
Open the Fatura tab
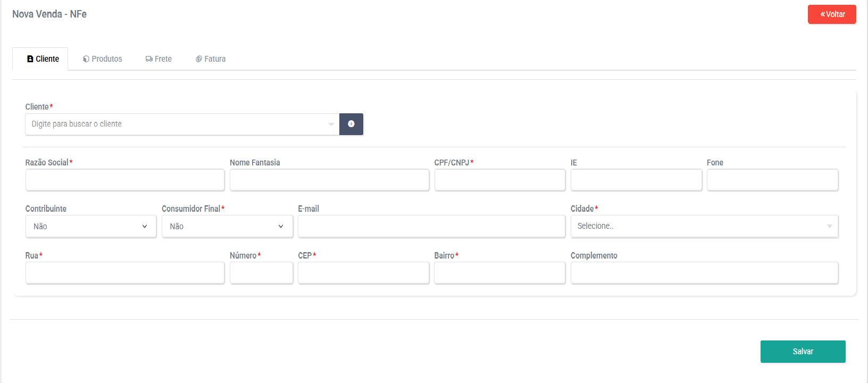pos(211,59)
